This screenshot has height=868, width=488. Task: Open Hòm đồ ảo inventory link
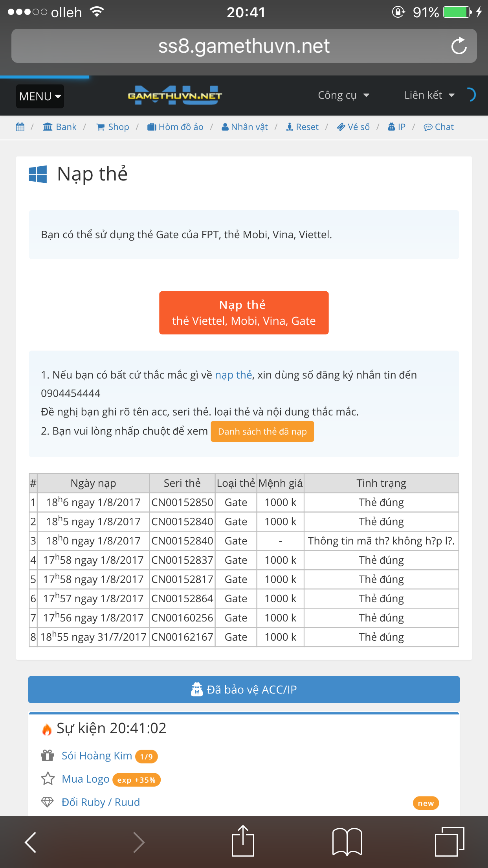pyautogui.click(x=175, y=127)
